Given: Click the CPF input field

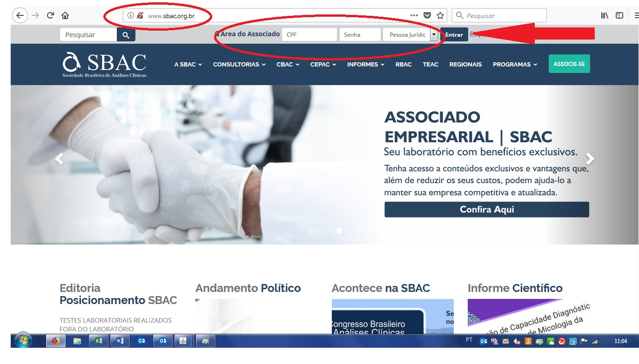Looking at the screenshot, I should tap(309, 35).
